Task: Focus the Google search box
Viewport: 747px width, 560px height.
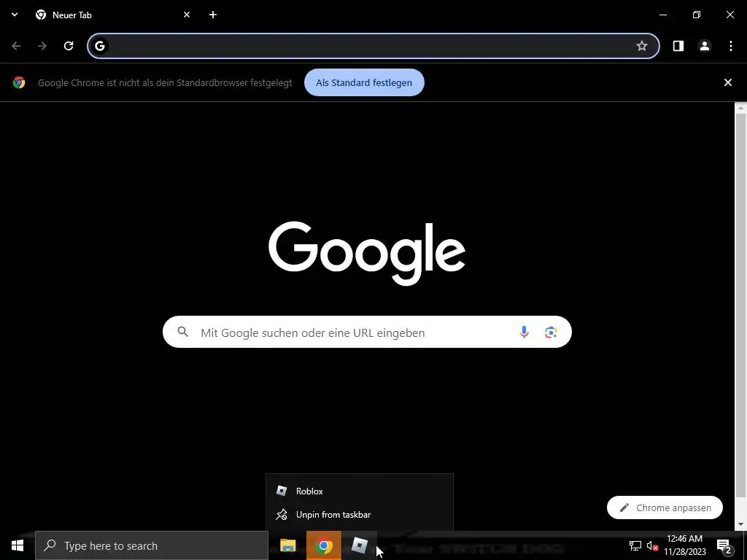Action: click(x=367, y=332)
